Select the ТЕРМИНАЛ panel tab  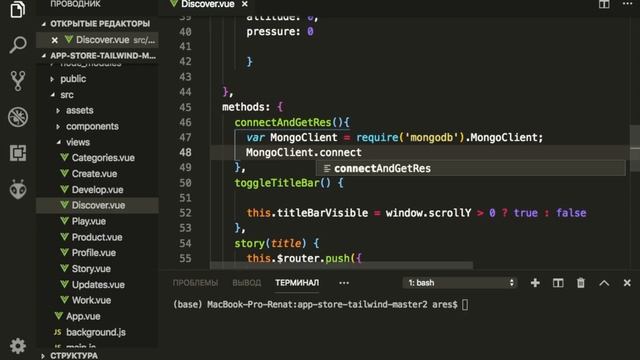[x=297, y=282]
